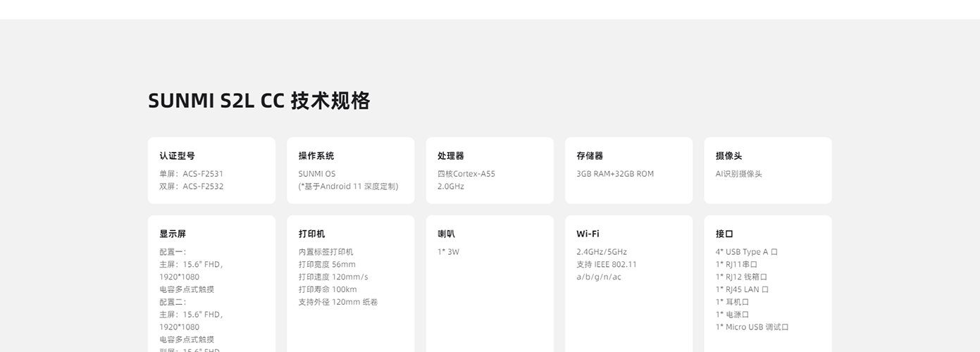Click the label "配置一:" in the 显示屏 card
The image size is (980, 352).
tap(173, 251)
